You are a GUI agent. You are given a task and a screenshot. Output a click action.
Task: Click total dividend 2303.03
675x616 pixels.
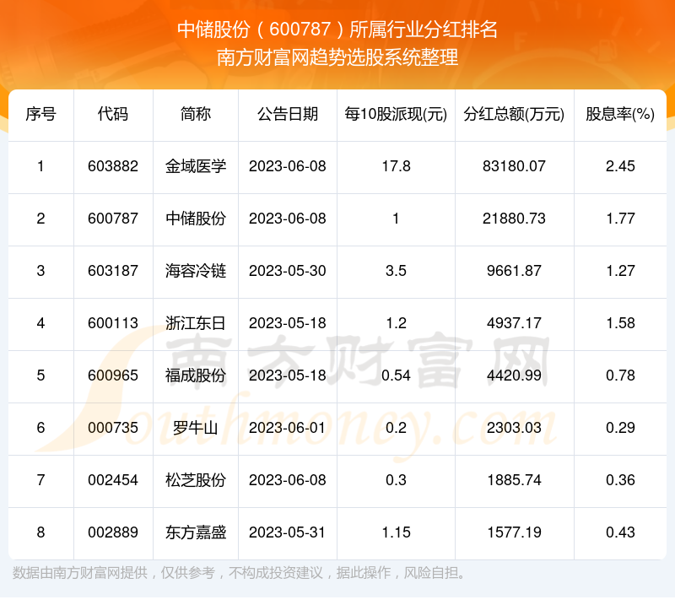pyautogui.click(x=514, y=428)
